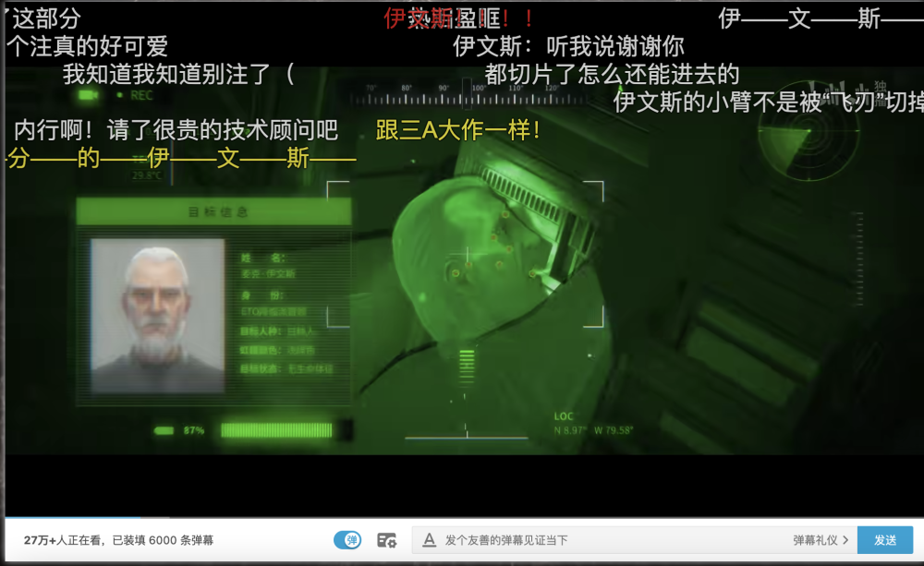
Task: Open the danmaku settings gear icon
Action: [x=386, y=540]
